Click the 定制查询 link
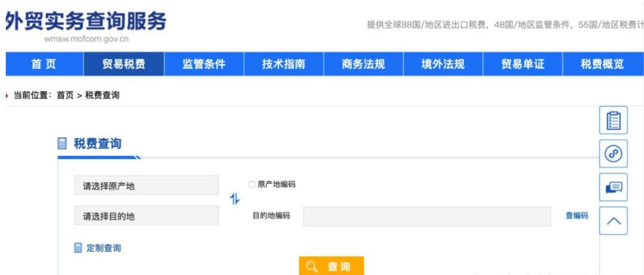This screenshot has height=275, width=644. pos(104,248)
